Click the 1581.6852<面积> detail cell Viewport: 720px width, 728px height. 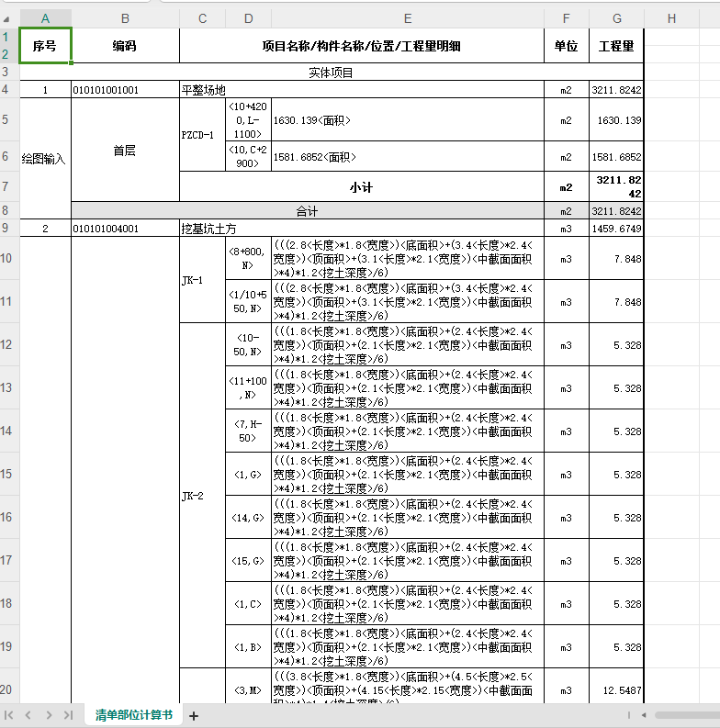click(x=408, y=156)
